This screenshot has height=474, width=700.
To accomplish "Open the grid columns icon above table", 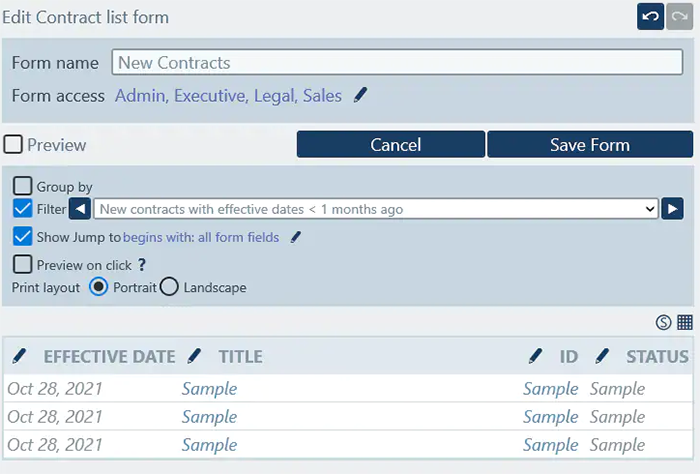I will (685, 322).
